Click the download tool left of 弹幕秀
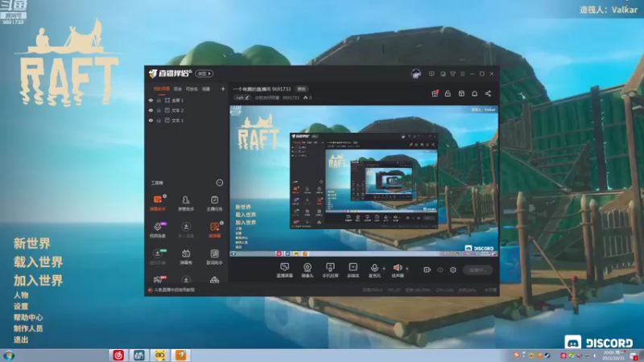The width and height of the screenshot is (644, 362). tap(157, 257)
